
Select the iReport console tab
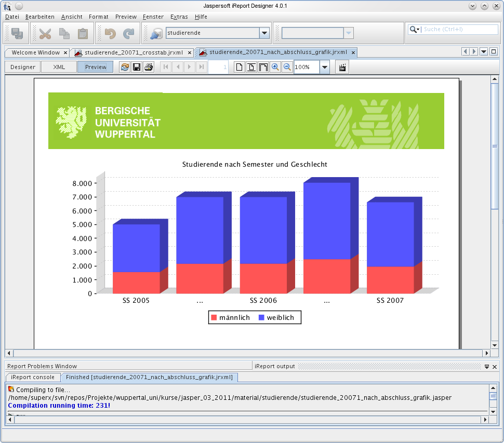tap(32, 377)
